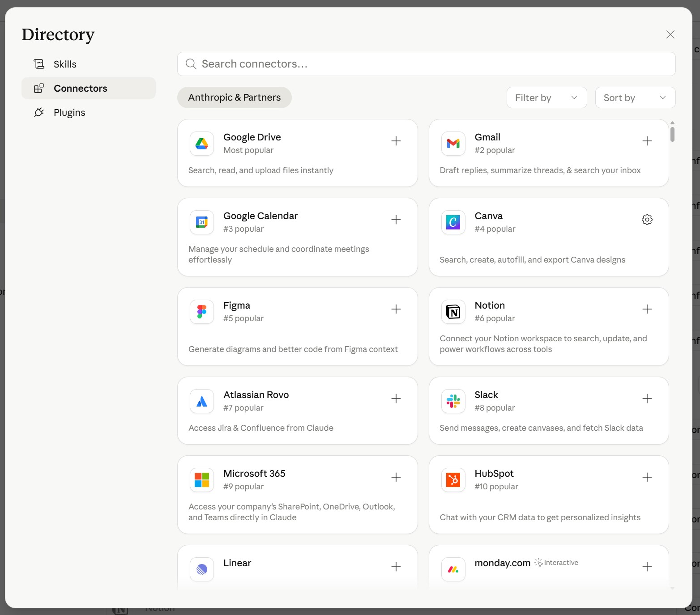Open the Canva card title
700x615 pixels.
[489, 216]
